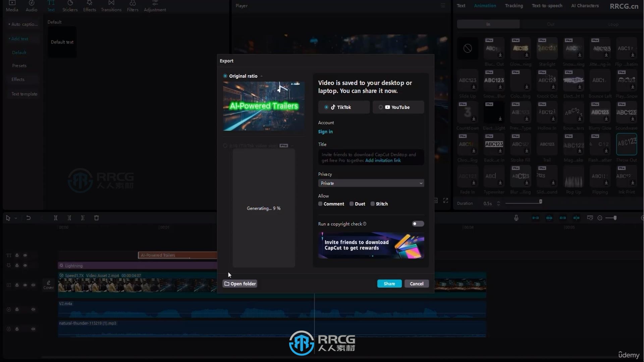Delete selected clip with trash icon
Screen dimensions: 644x362
[97, 218]
